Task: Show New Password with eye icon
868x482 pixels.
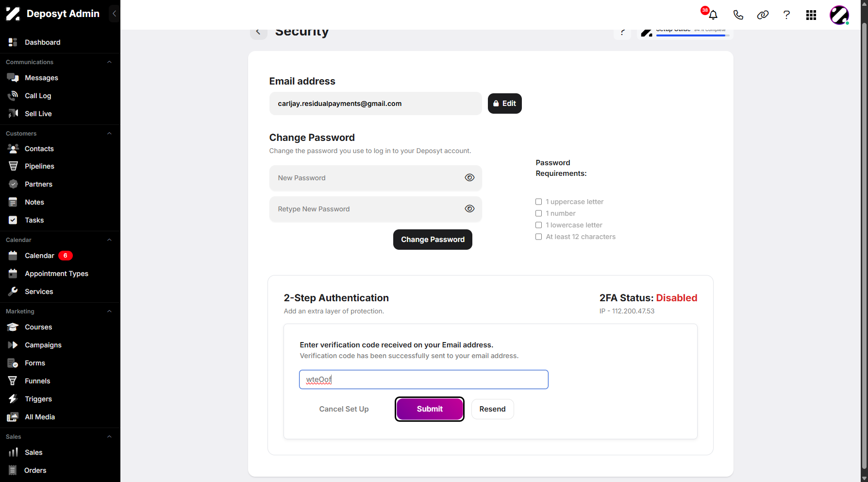Action: [469, 178]
